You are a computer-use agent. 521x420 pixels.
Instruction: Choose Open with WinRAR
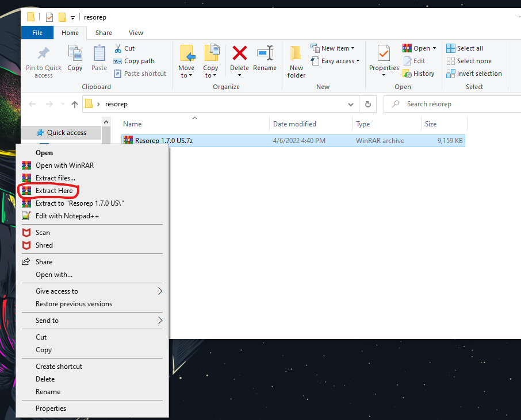(93, 165)
